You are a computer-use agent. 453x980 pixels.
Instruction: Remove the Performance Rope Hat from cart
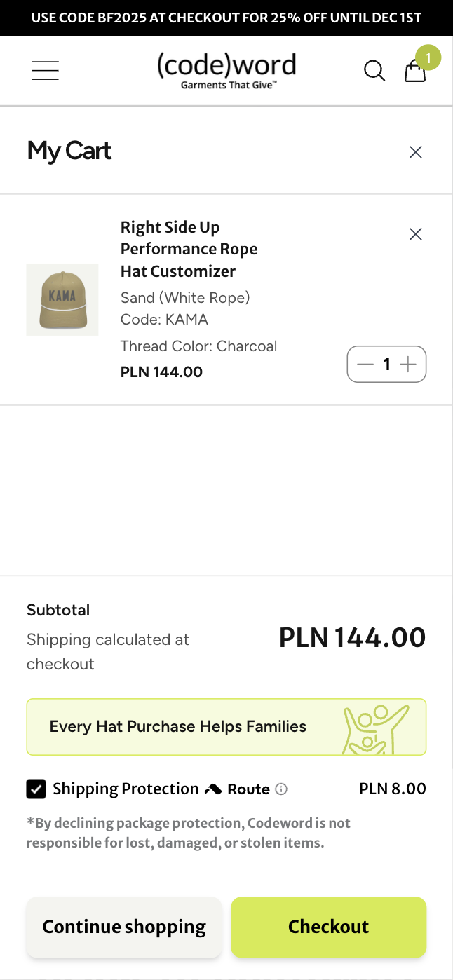415,234
